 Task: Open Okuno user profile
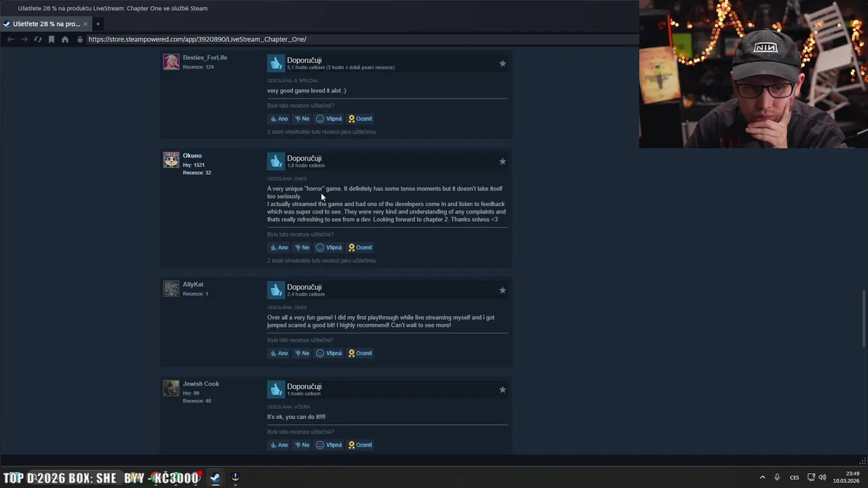(x=192, y=156)
